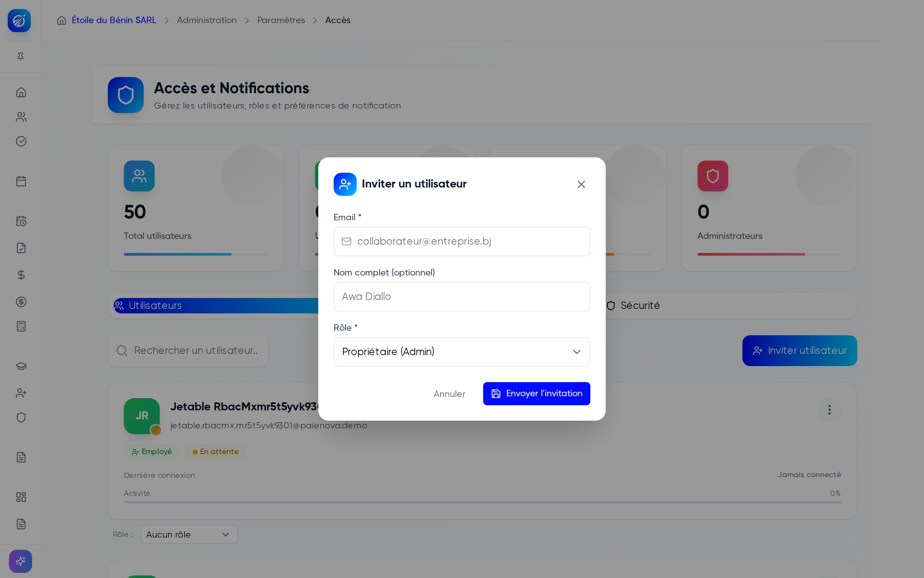Open the check-circle sidebar icon
The height and width of the screenshot is (578, 924).
[21, 141]
